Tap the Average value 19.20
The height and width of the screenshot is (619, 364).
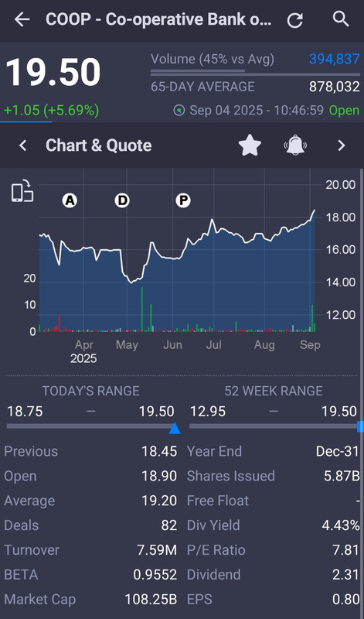pyautogui.click(x=159, y=501)
